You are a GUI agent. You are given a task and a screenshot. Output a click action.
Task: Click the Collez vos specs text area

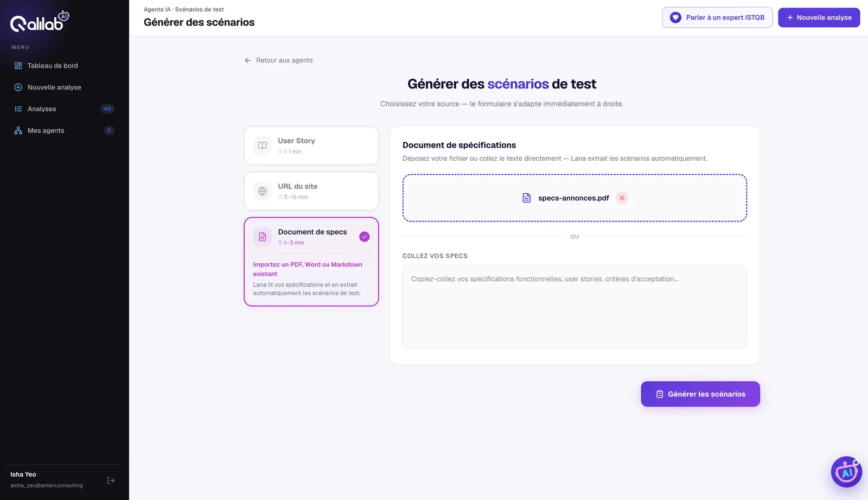tap(575, 306)
